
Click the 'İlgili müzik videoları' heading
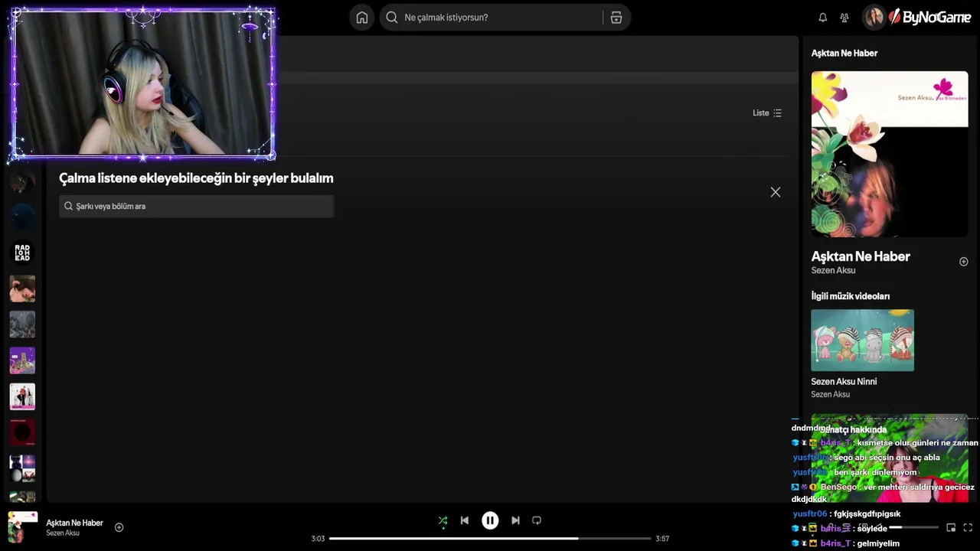(851, 296)
